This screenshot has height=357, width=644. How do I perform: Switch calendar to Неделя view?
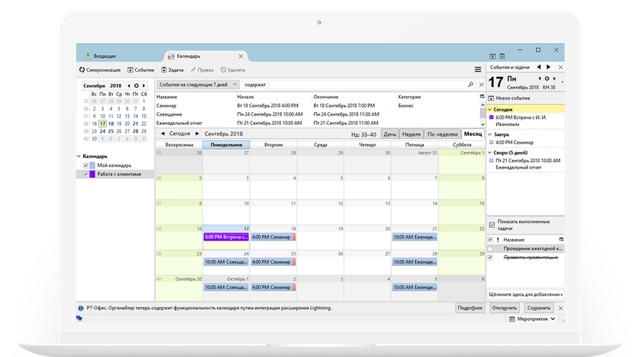coord(410,134)
